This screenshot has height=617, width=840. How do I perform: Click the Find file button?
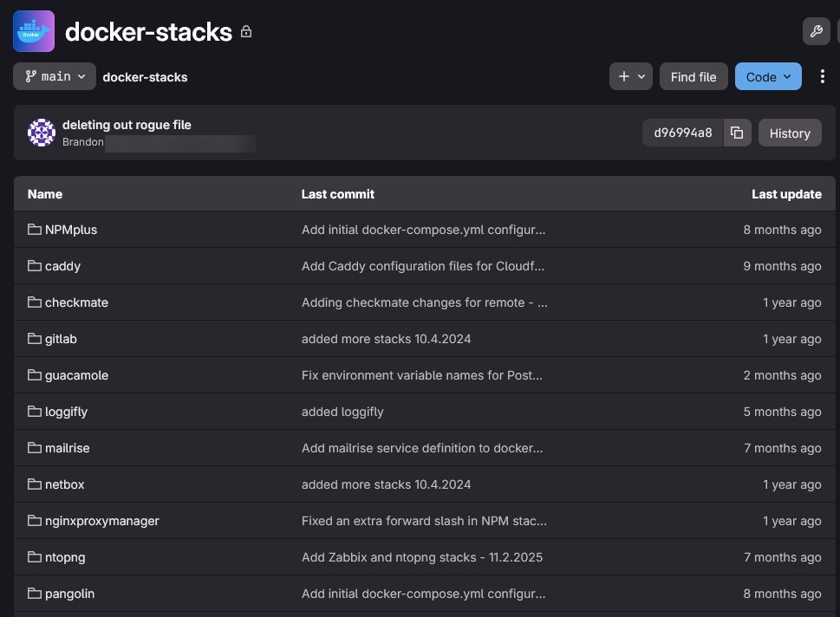[x=693, y=76]
